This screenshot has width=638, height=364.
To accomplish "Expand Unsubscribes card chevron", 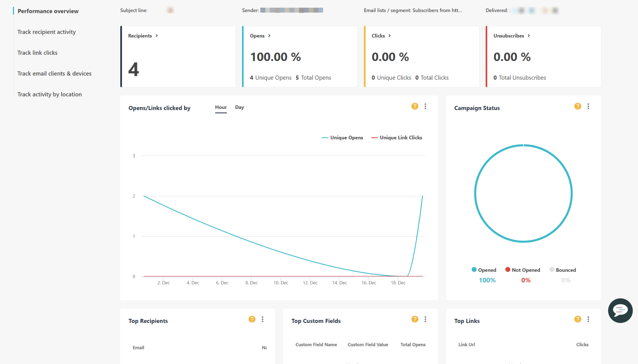I will [x=529, y=36].
